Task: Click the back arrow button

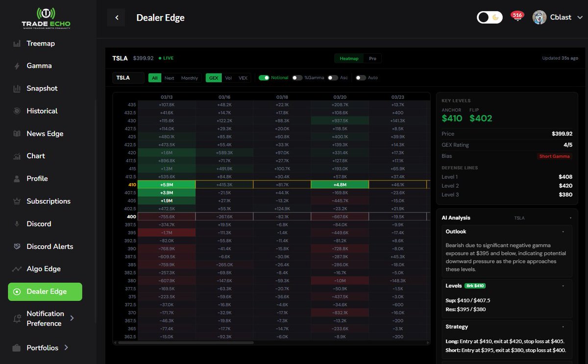Action: [x=116, y=18]
